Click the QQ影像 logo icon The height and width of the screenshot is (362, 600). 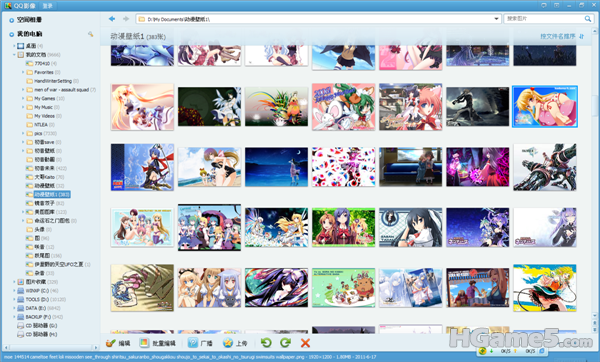click(x=8, y=6)
